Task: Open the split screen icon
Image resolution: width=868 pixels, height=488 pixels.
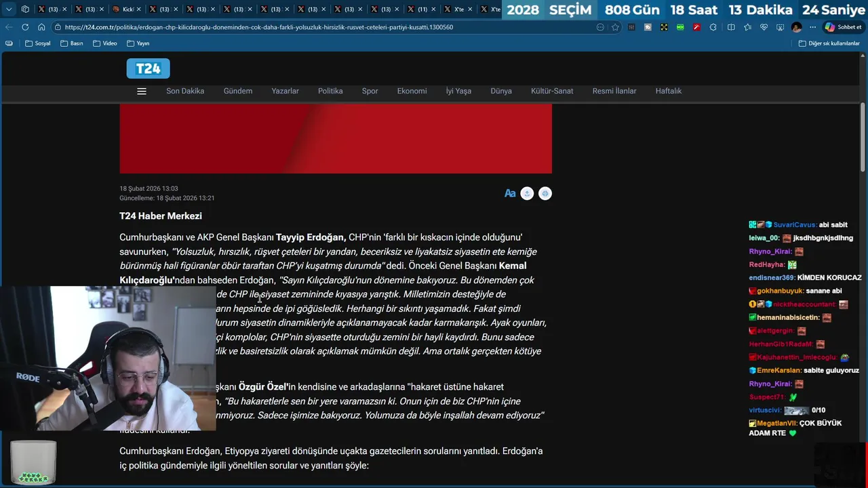Action: pyautogui.click(x=731, y=27)
